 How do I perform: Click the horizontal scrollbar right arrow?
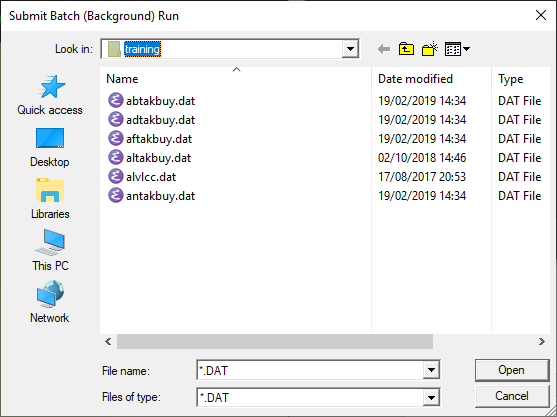(x=542, y=342)
